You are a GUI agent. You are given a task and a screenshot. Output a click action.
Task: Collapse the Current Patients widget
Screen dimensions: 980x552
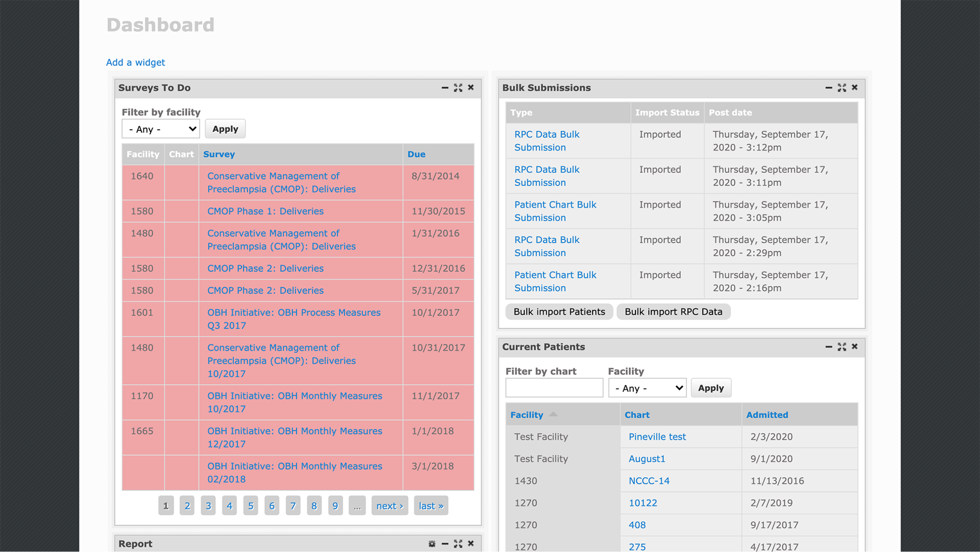[829, 347]
